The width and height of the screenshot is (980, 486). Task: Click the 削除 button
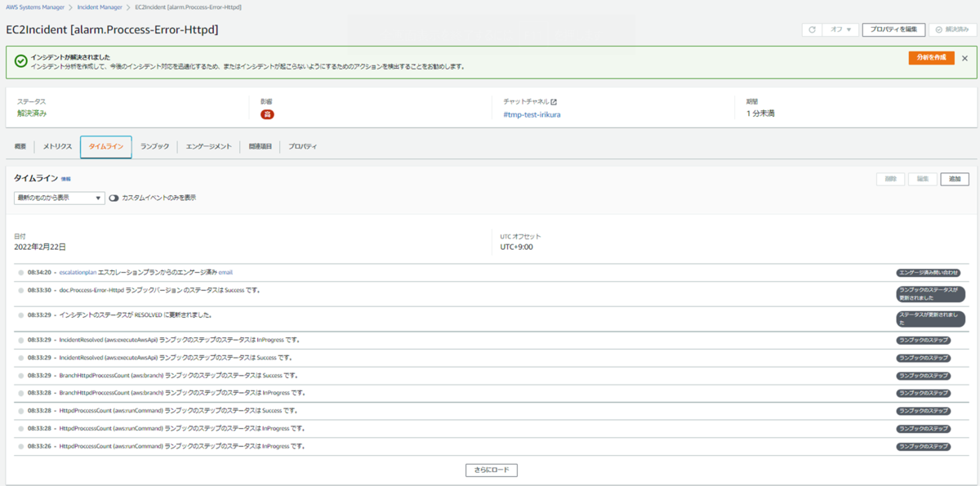[890, 179]
